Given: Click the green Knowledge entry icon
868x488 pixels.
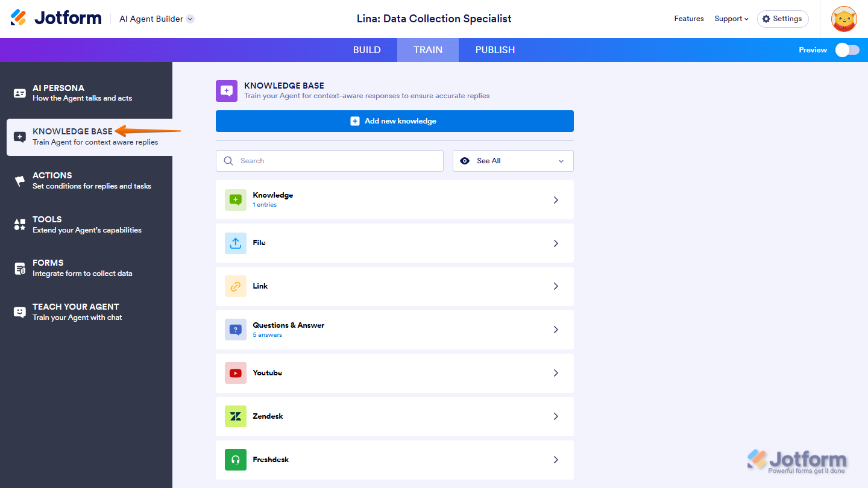Looking at the screenshot, I should coord(236,199).
